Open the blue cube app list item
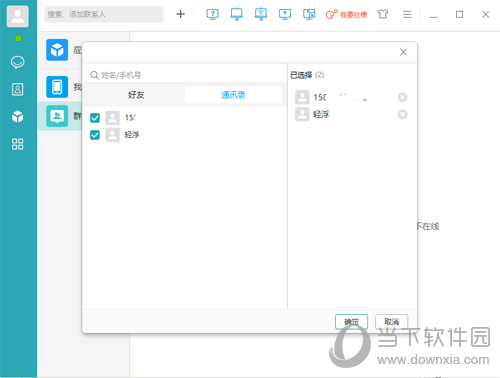The image size is (500, 378). click(57, 50)
